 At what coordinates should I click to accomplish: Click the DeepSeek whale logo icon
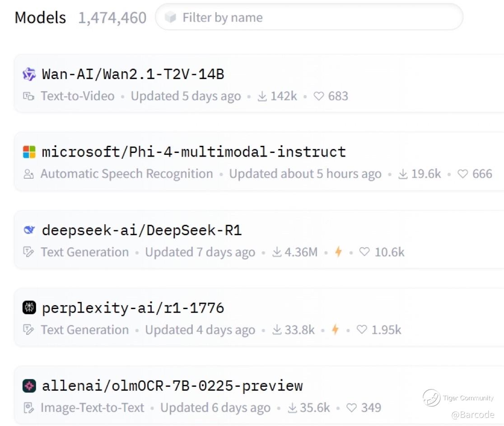(29, 230)
